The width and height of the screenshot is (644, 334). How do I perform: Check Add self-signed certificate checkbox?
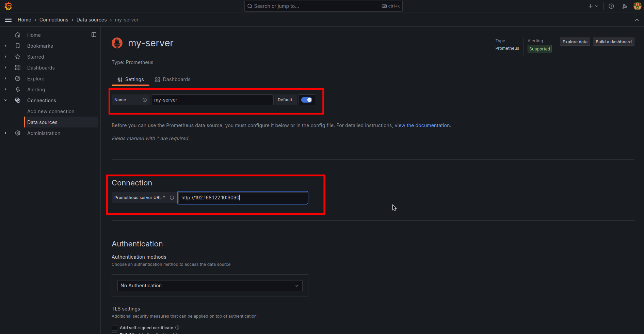tap(114, 328)
